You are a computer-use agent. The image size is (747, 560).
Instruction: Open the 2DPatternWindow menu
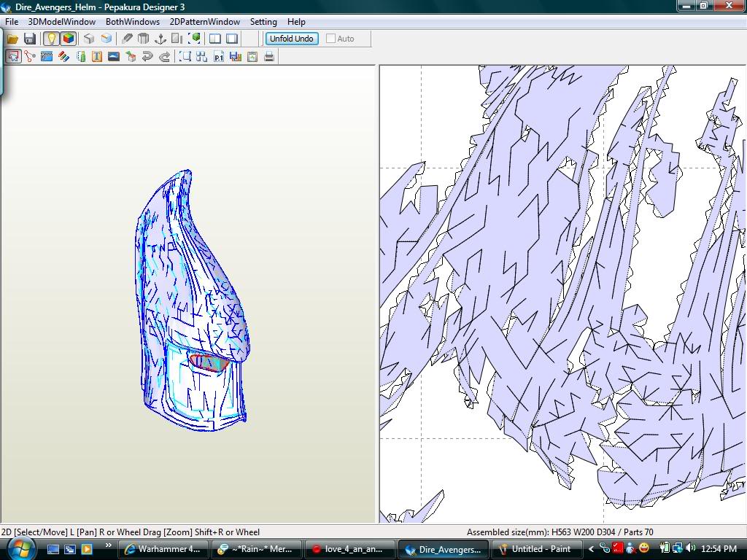click(205, 21)
